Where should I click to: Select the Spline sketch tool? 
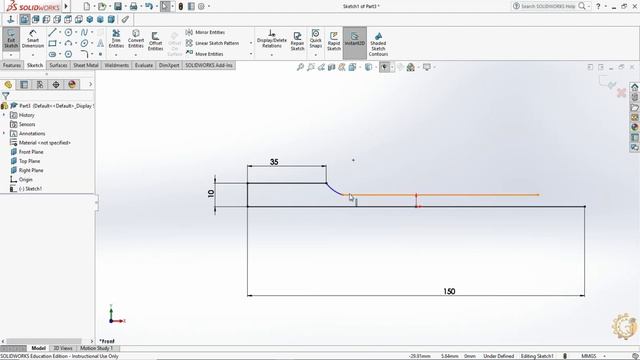(x=84, y=32)
